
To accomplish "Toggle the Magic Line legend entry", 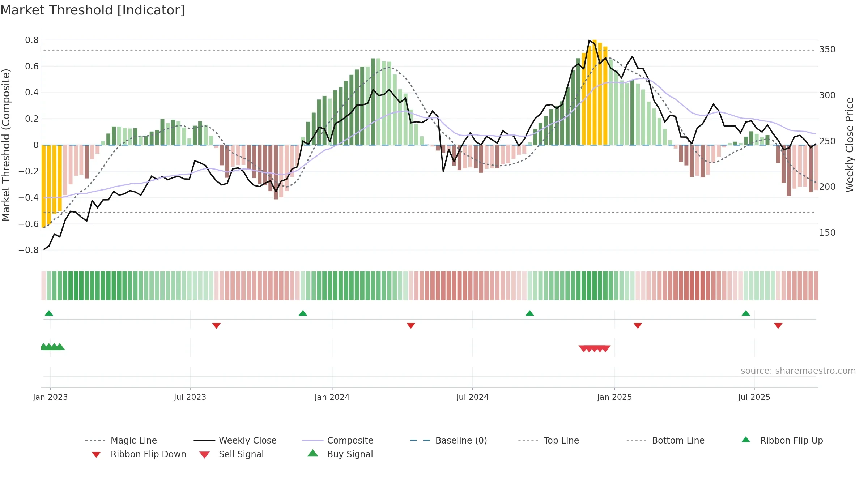I will 121,440.
